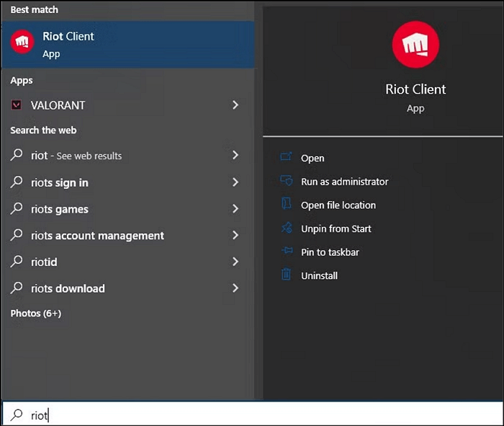
Task: Search the web for 'riots sign in'
Action: point(128,182)
